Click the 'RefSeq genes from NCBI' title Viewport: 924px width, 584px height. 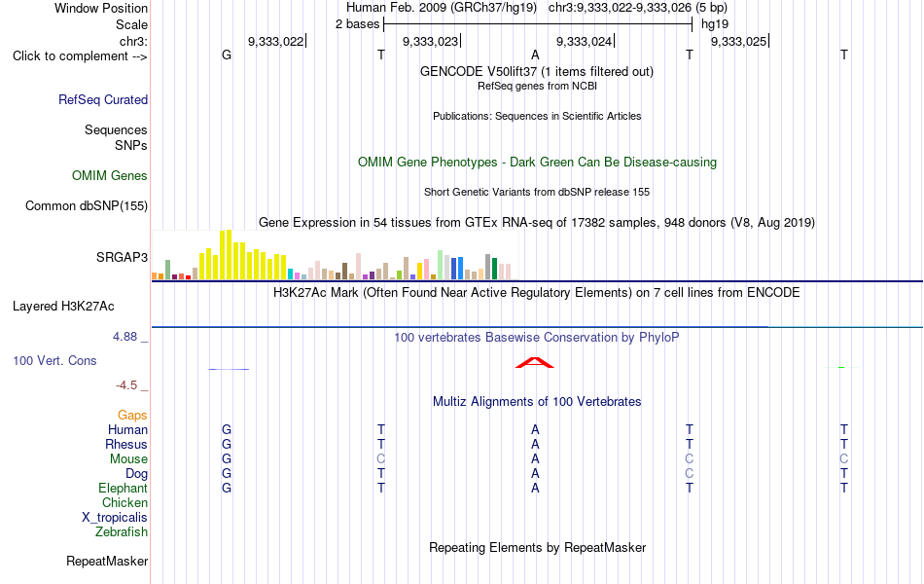(537, 86)
